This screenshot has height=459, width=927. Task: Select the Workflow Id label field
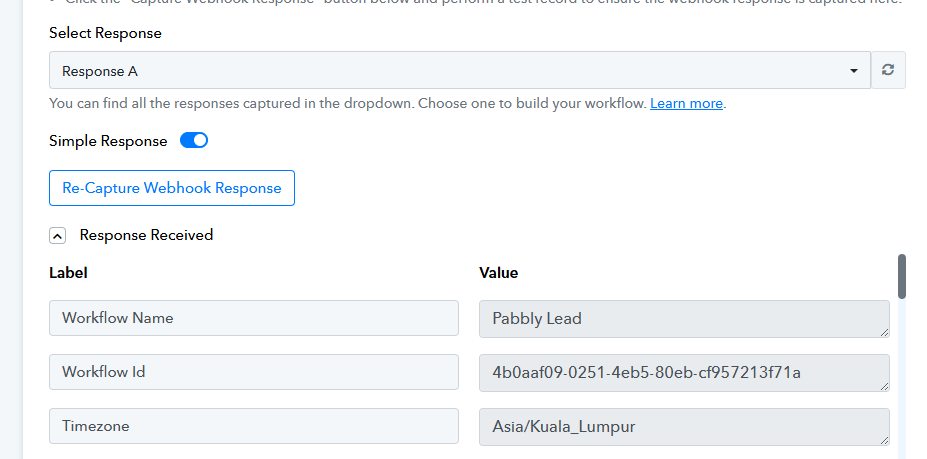(253, 372)
